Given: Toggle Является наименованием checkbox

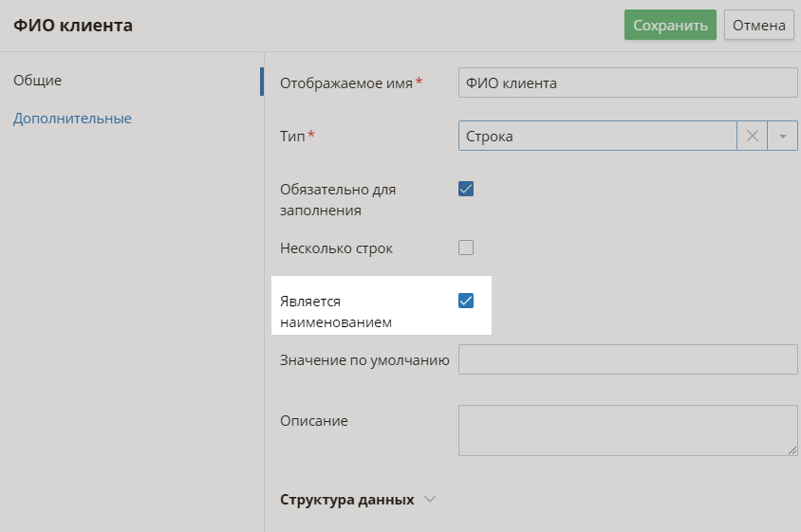Looking at the screenshot, I should pos(466,302).
